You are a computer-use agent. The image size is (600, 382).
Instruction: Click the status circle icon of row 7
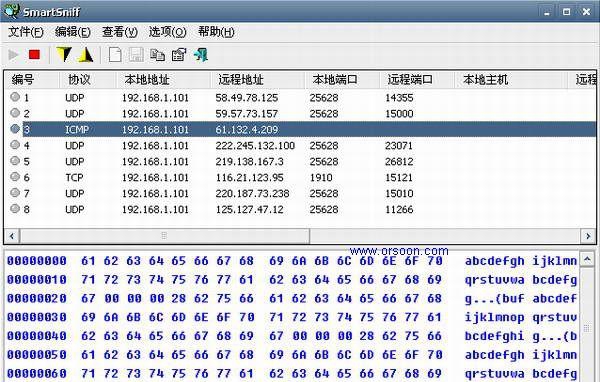pos(15,193)
